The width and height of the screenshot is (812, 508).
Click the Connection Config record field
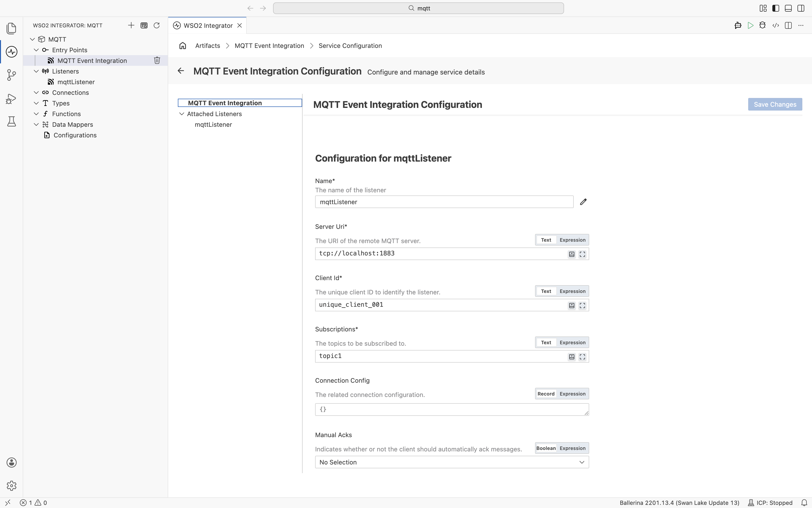452,410
